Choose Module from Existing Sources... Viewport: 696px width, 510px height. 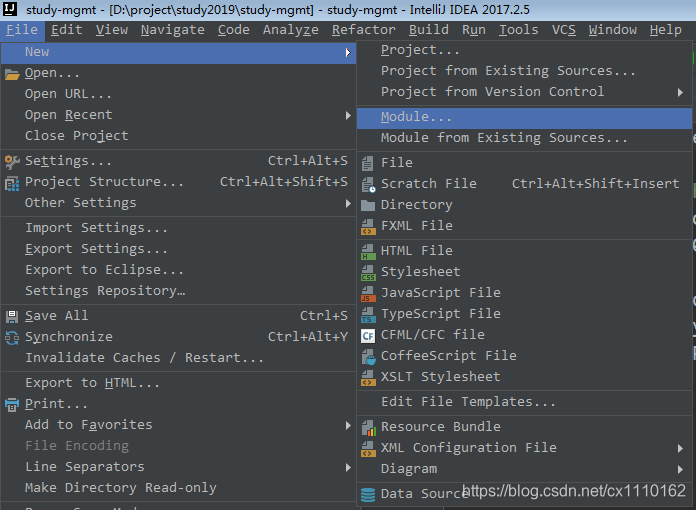click(524, 138)
